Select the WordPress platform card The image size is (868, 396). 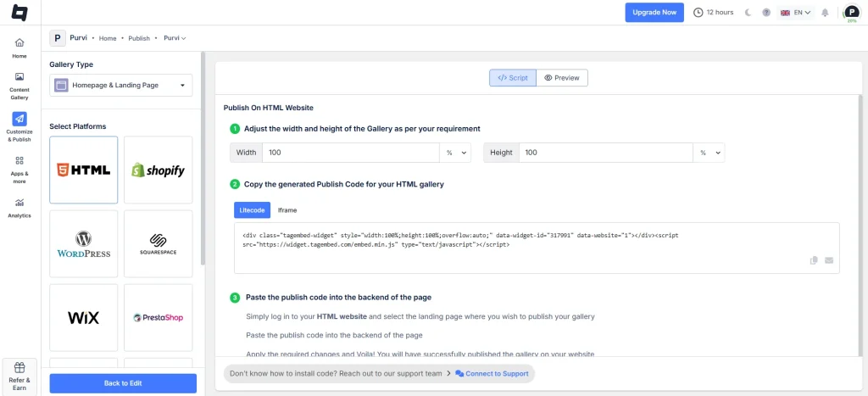pos(84,243)
